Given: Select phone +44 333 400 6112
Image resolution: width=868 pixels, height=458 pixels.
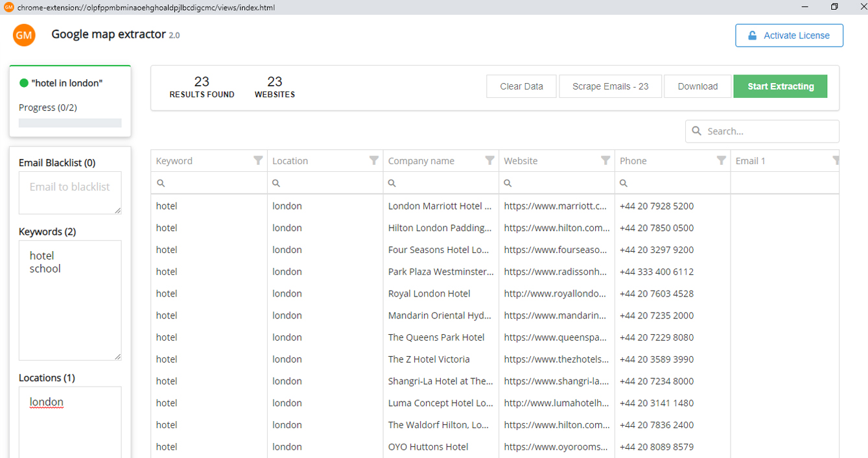Looking at the screenshot, I should click(x=657, y=272).
